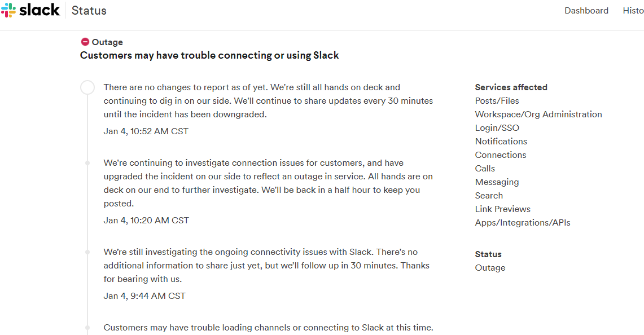Open the Dashboard nav link
Screen dimensions: 644x335
[x=586, y=11]
